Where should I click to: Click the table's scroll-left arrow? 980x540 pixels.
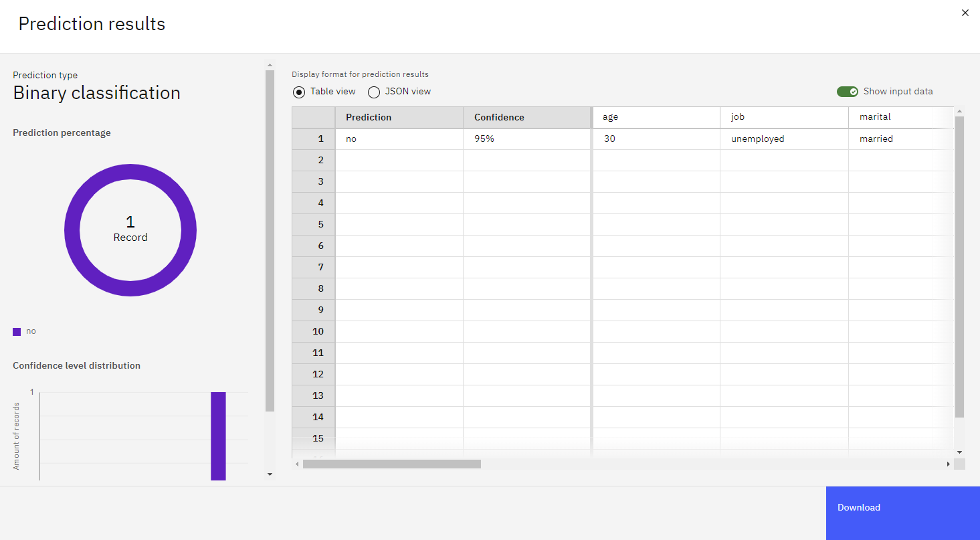click(x=298, y=464)
